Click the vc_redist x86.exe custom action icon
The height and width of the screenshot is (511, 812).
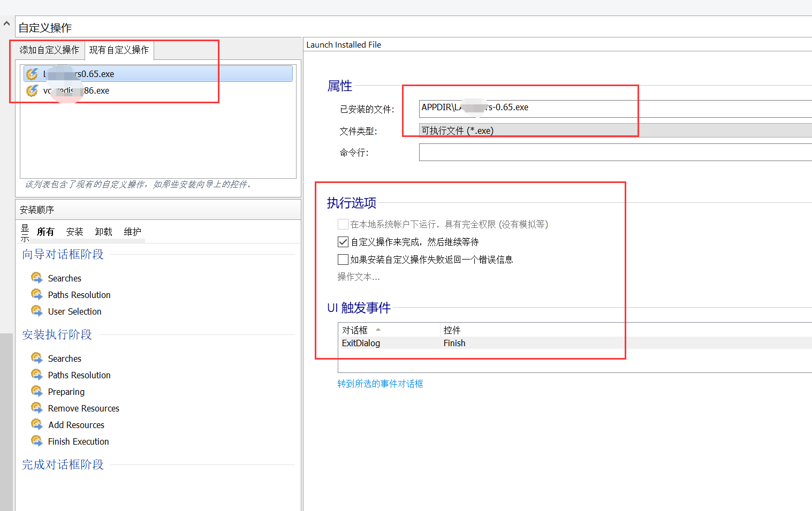pyautogui.click(x=32, y=90)
